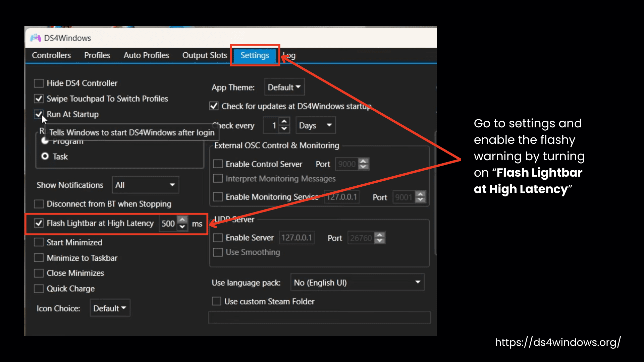Click the Check every interval number field

click(271, 125)
